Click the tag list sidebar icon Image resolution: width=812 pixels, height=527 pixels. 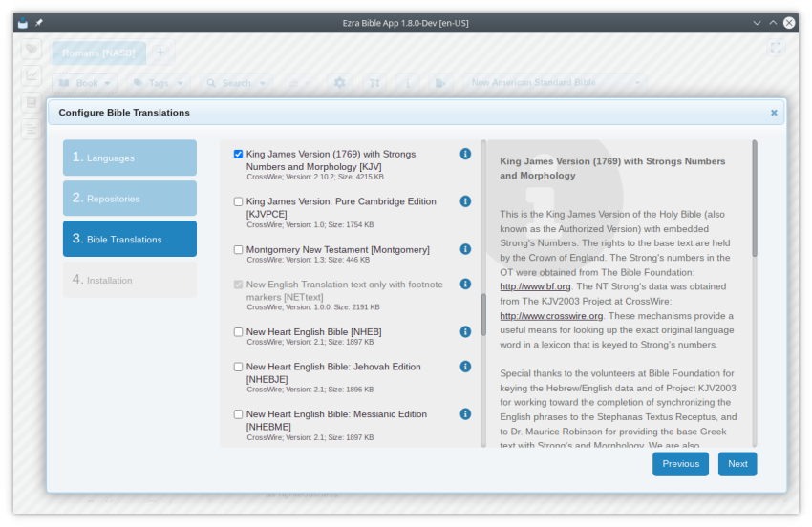tap(32, 49)
